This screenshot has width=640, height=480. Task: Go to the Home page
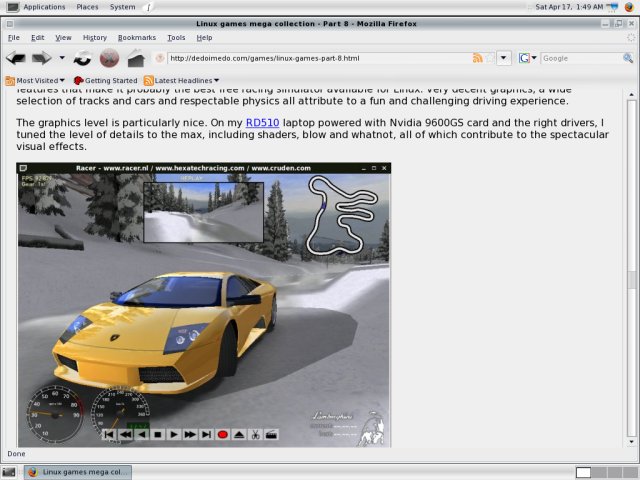(136, 59)
